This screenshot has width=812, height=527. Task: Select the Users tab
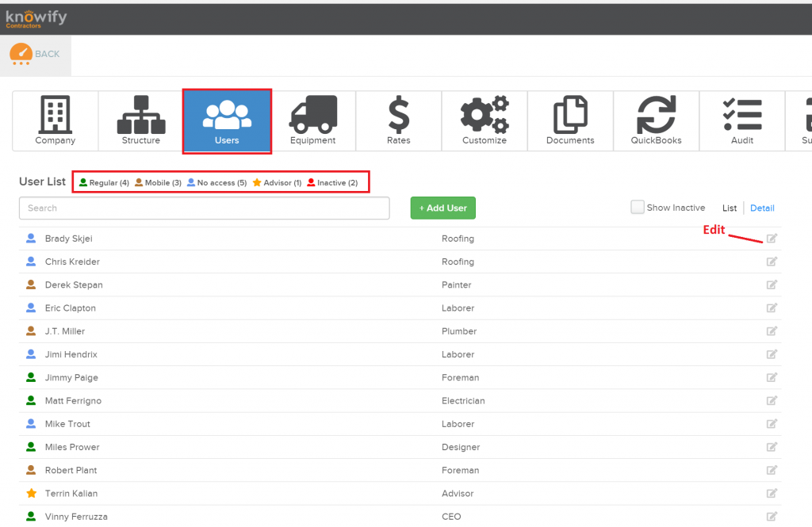click(227, 120)
